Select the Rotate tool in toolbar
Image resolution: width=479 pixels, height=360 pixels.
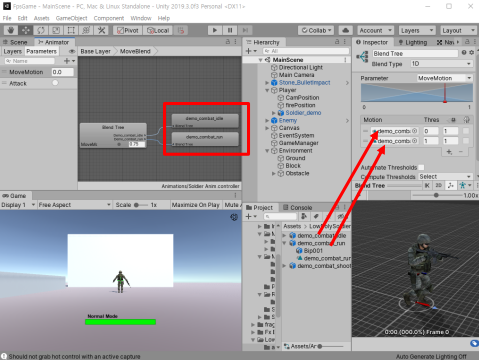coord(41,30)
